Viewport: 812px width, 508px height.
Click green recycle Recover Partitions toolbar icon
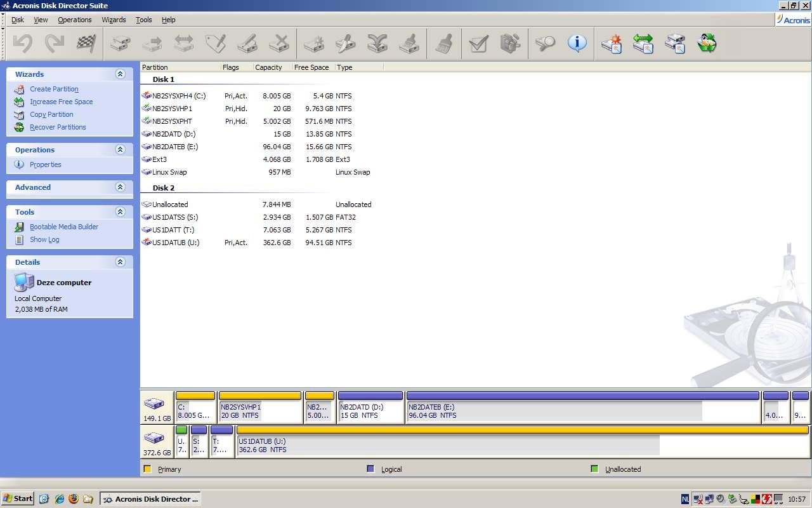[707, 43]
